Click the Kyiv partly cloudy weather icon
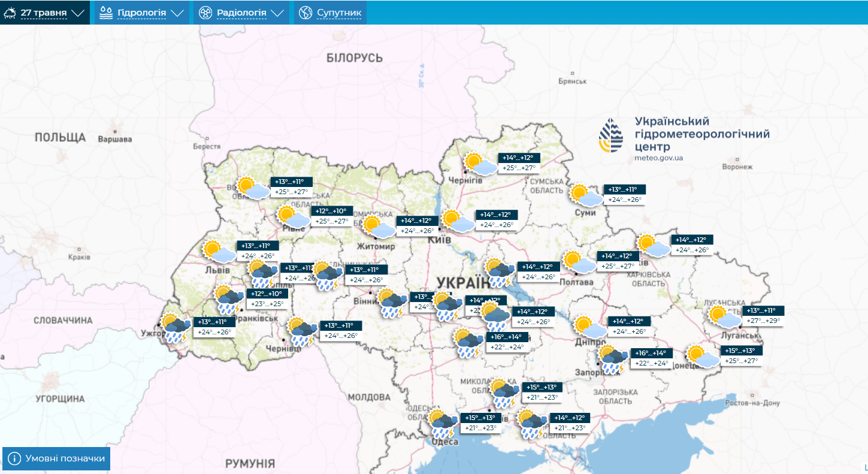 458,221
